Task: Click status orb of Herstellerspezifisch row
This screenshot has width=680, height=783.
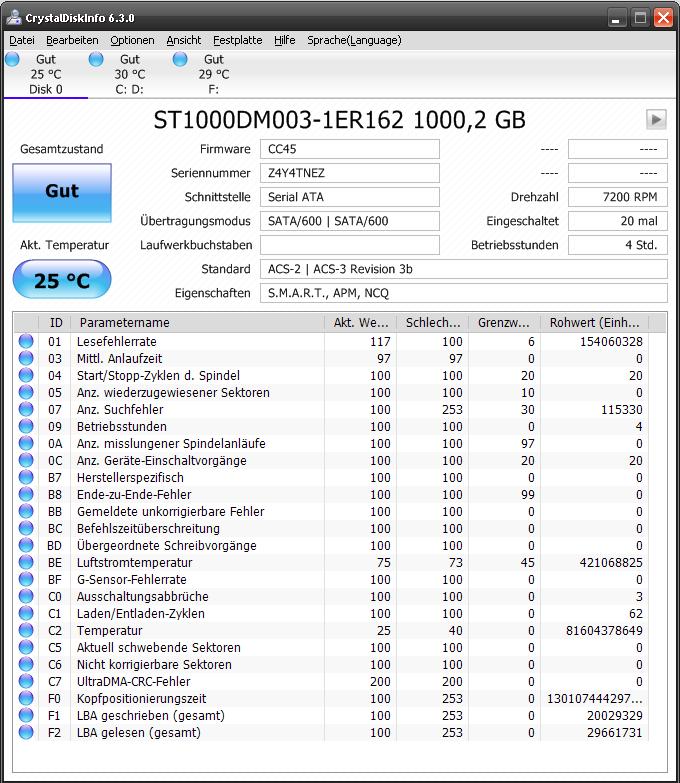Action: point(26,477)
